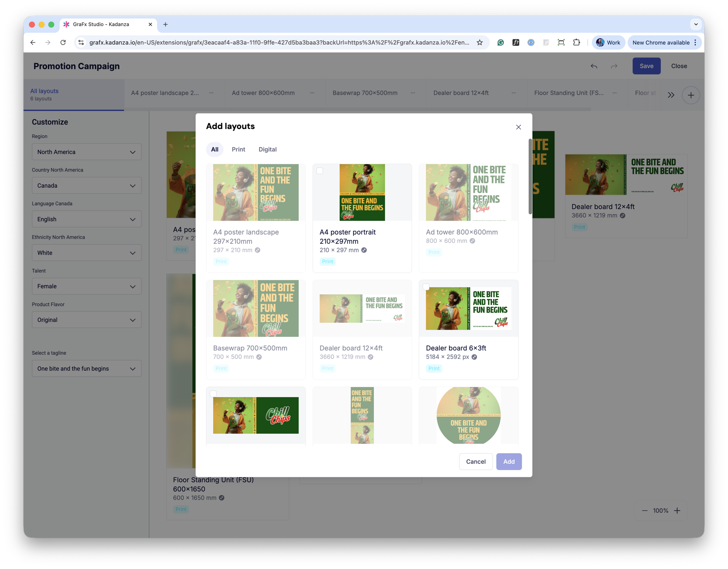Open the tagline selection dropdown
The width and height of the screenshot is (728, 569).
[x=86, y=368]
